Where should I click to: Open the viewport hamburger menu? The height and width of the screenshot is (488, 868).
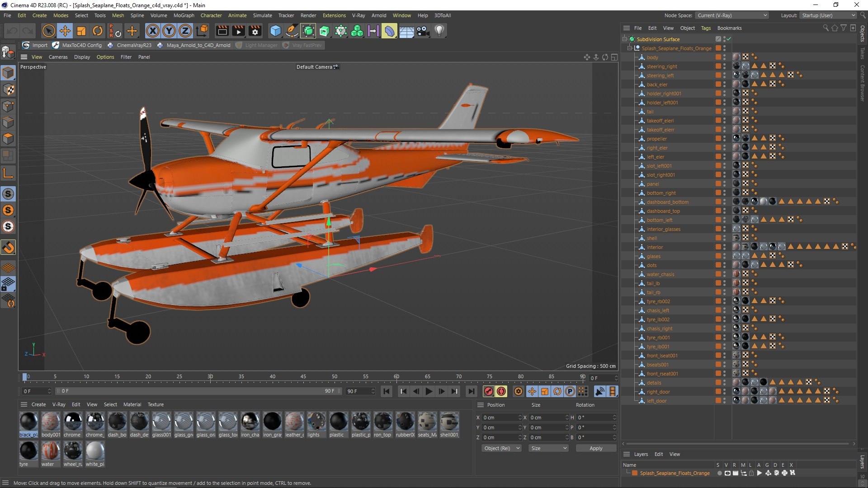tap(24, 57)
